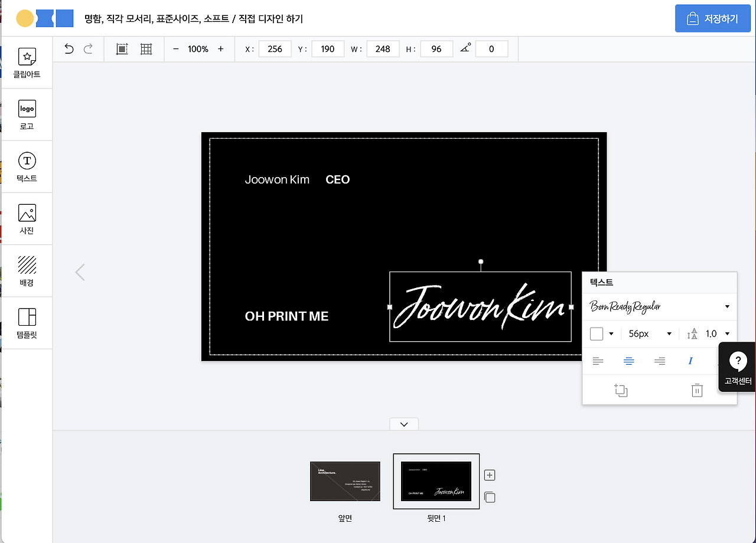756x543 pixels.
Task: Select the handwritten Joowon Kim signature
Action: [480, 307]
